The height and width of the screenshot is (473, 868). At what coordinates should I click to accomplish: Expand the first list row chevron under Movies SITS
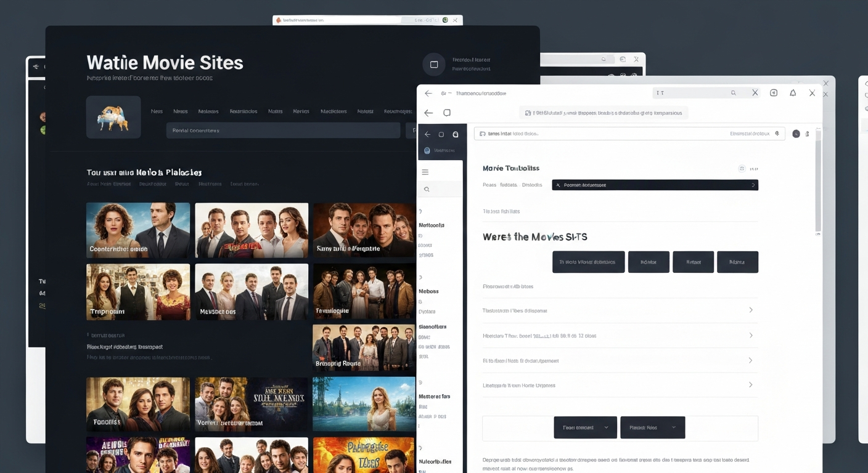[751, 310]
